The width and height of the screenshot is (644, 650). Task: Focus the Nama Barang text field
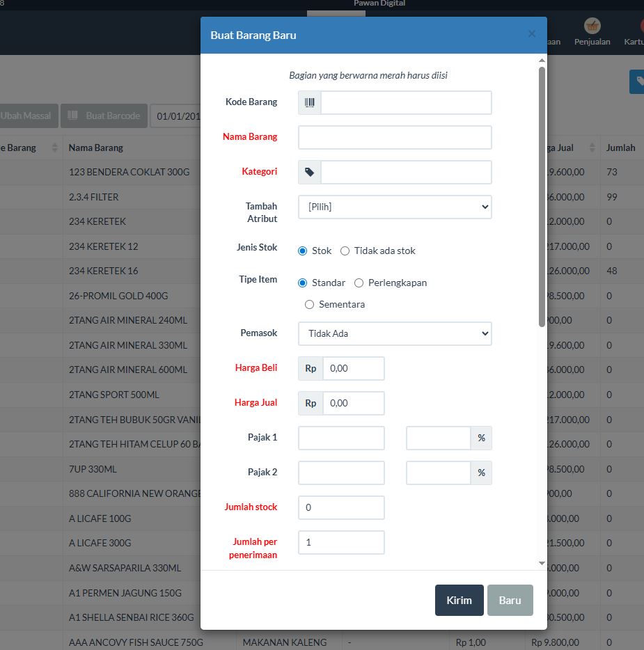click(395, 137)
